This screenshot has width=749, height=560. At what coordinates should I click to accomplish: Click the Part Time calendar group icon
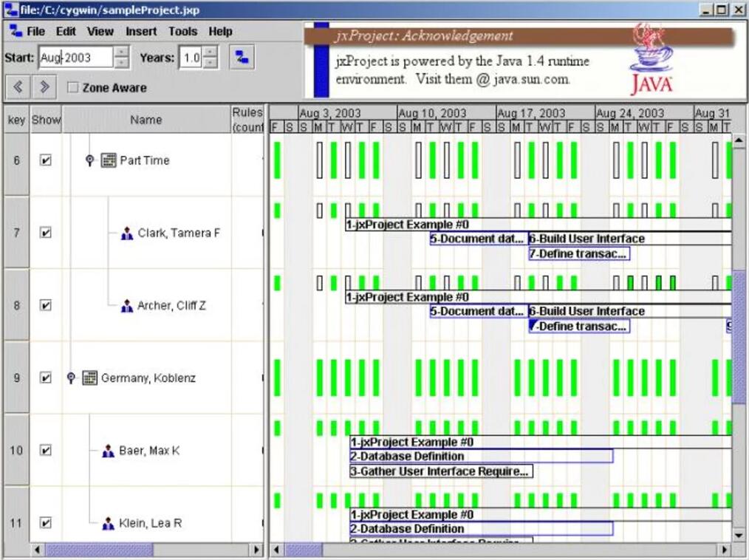pyautogui.click(x=109, y=160)
